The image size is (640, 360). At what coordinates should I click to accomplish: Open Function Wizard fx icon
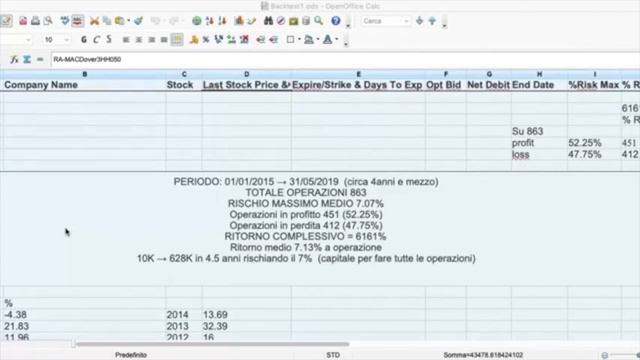pyautogui.click(x=14, y=60)
